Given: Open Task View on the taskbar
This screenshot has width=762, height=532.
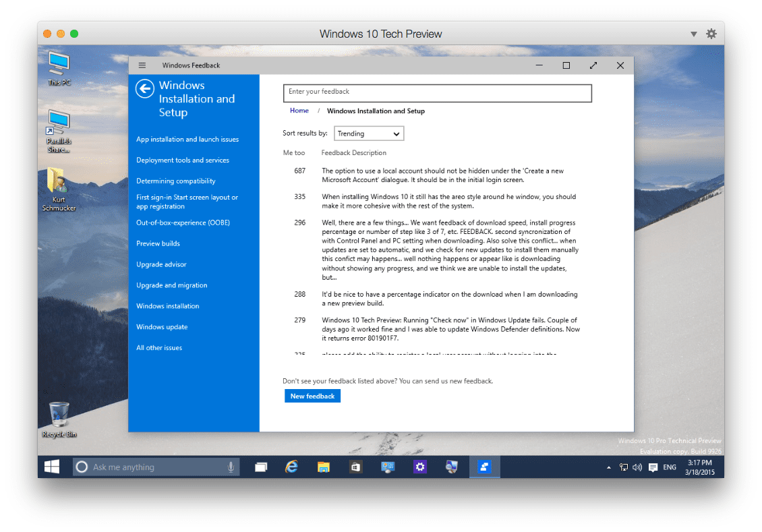Looking at the screenshot, I should (x=261, y=467).
